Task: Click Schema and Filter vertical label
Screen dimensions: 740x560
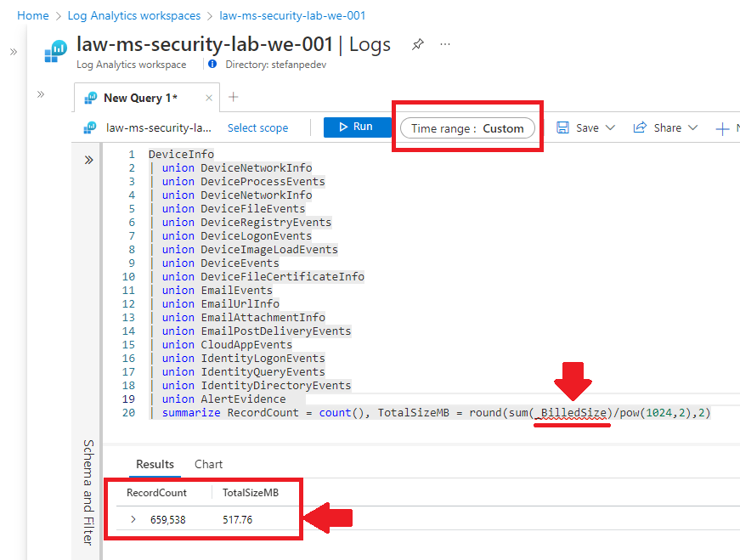Action: [88, 493]
